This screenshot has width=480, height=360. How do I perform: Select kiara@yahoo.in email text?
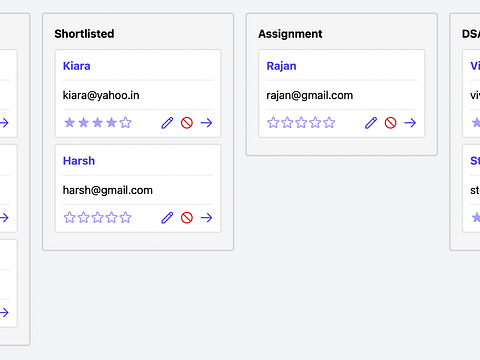[101, 95]
